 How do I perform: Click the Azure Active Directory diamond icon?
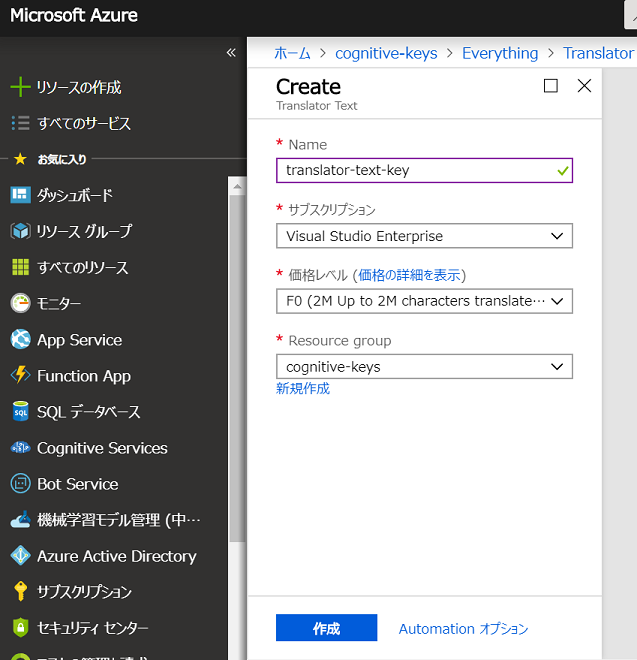point(20,556)
